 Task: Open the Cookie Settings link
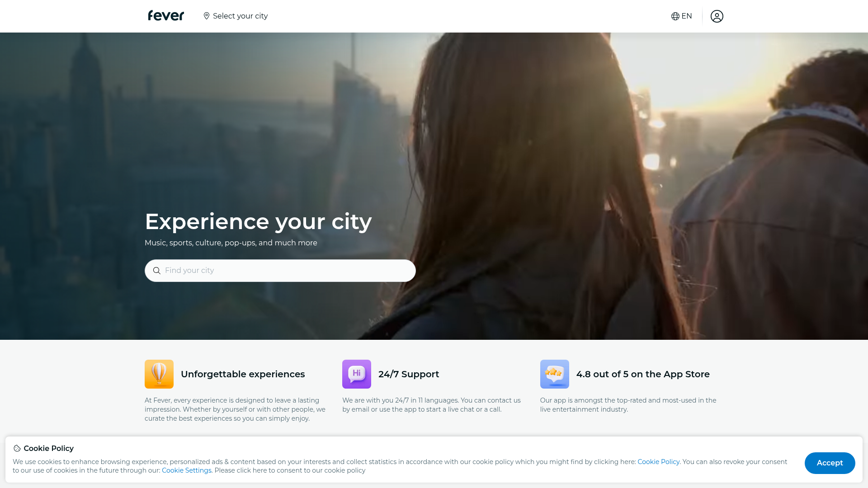pyautogui.click(x=186, y=470)
